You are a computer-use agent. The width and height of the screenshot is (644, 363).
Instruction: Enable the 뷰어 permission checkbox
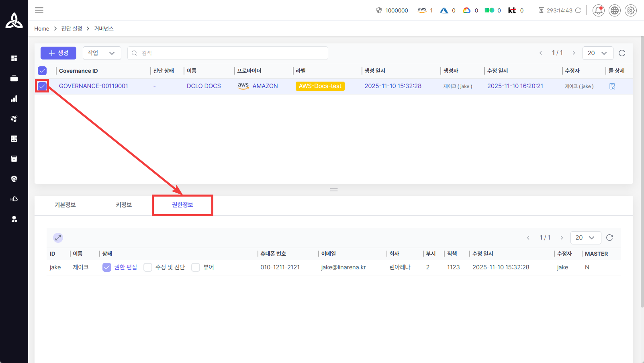196,267
